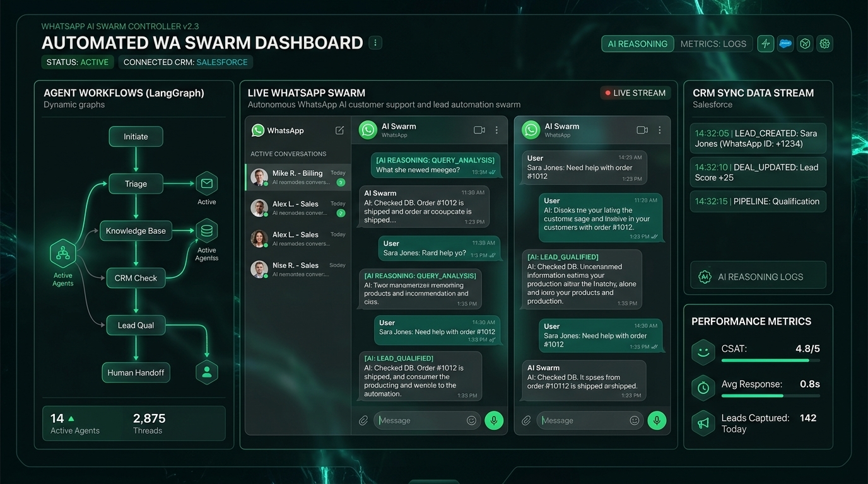Click the new chat compose icon
Viewport: 868px width, 484px height.
339,130
